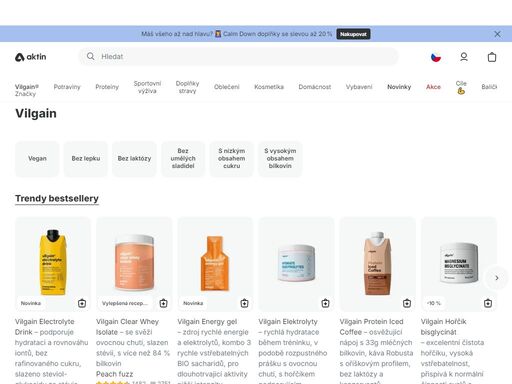Open the Doplňky stravy menu
Viewport: 512px width, 384px height.
point(187,87)
